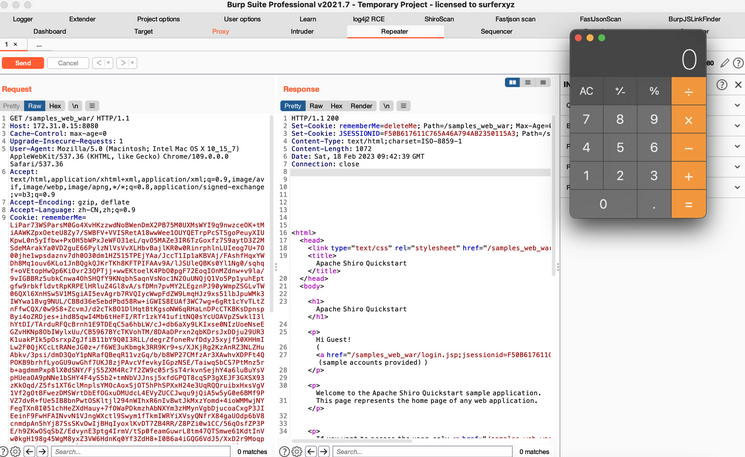This screenshot has height=457, width=745.
Task: Click the decimal point key in Calculator
Action: tap(654, 204)
